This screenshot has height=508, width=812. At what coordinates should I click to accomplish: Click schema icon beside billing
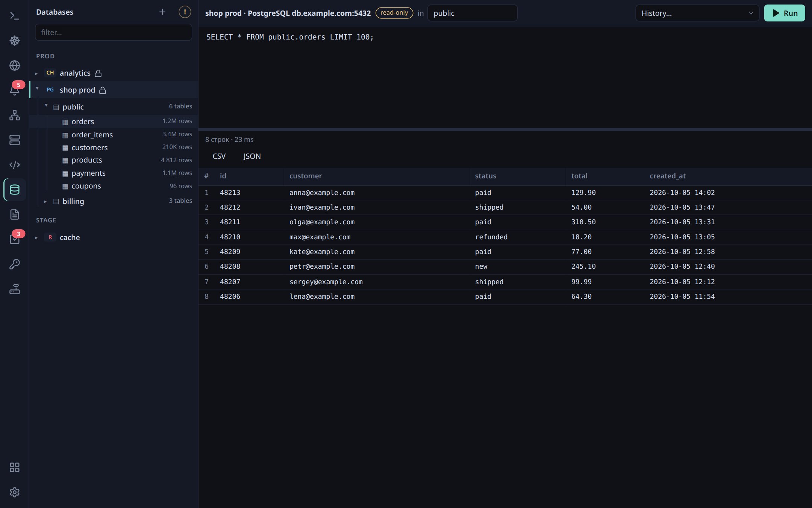click(56, 201)
